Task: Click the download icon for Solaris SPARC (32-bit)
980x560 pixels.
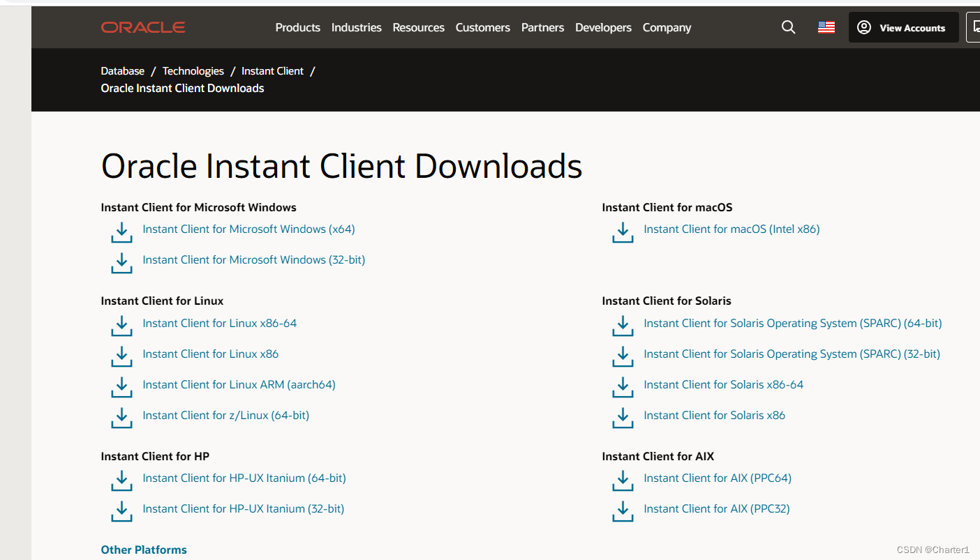Action: coord(623,357)
